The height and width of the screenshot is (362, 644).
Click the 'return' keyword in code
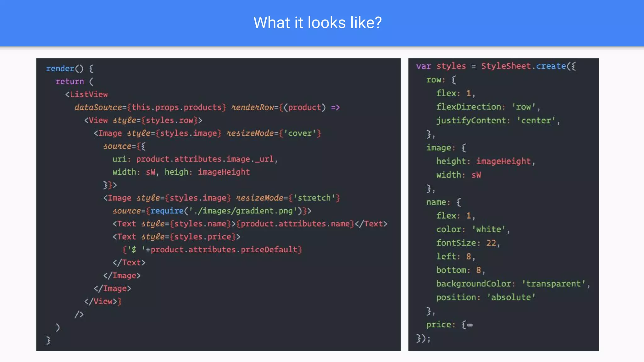click(x=69, y=81)
